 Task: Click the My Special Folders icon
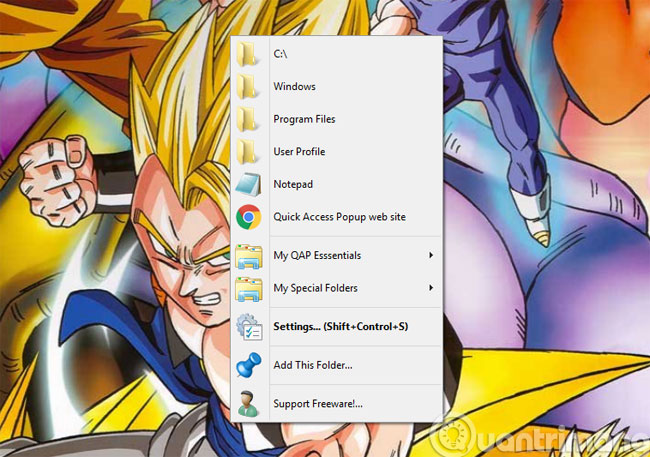248,289
